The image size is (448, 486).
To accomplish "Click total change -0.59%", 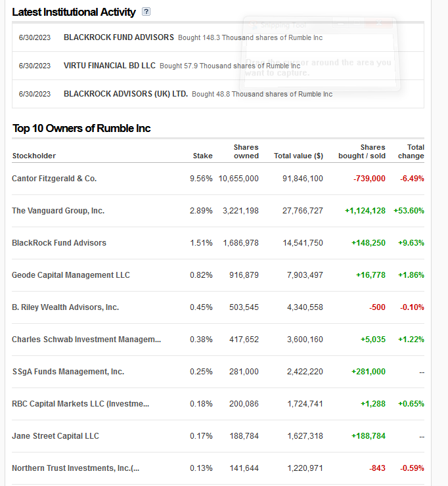I will [412, 468].
